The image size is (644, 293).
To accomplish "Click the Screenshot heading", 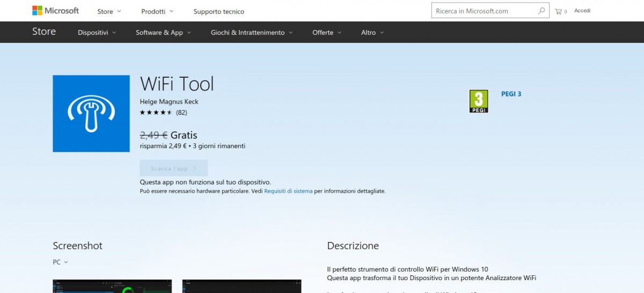I will [77, 246].
